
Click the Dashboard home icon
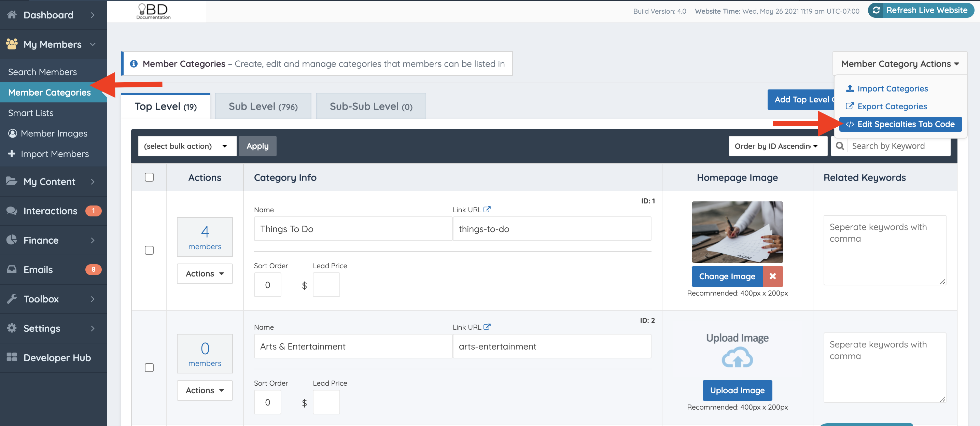click(x=12, y=15)
